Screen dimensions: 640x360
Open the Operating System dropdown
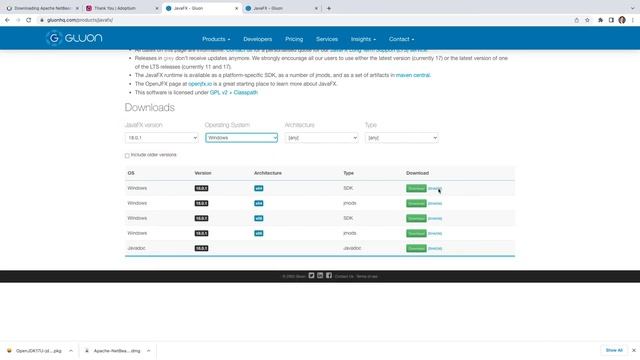[242, 138]
